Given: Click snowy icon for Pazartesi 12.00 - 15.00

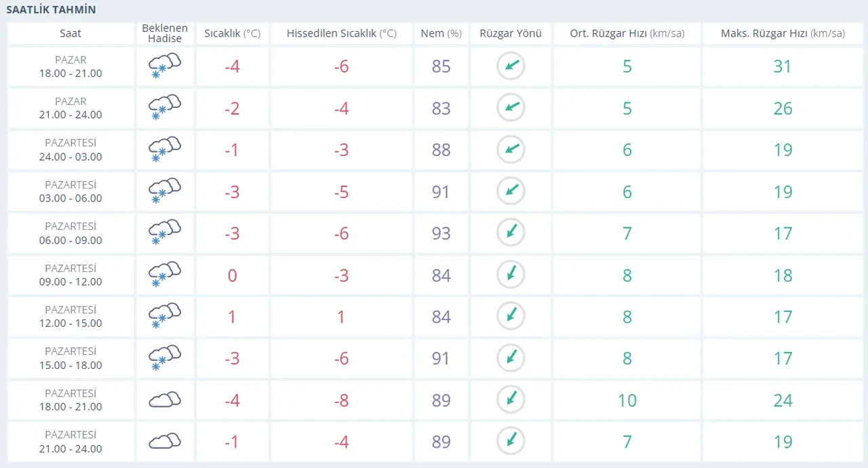Looking at the screenshot, I should pos(164,316).
